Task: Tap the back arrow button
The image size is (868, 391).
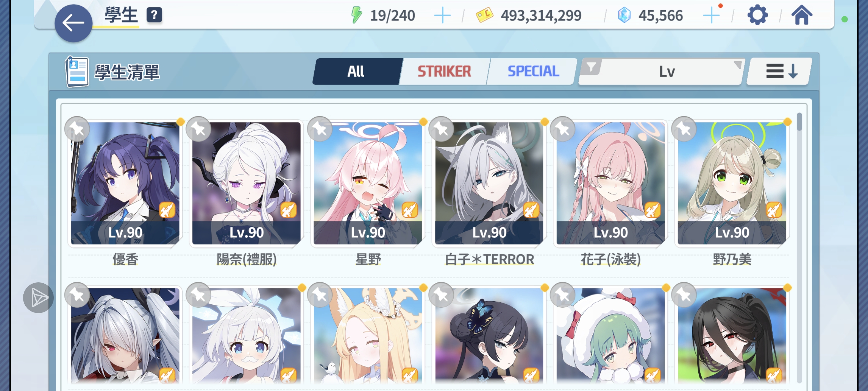Action: click(74, 23)
